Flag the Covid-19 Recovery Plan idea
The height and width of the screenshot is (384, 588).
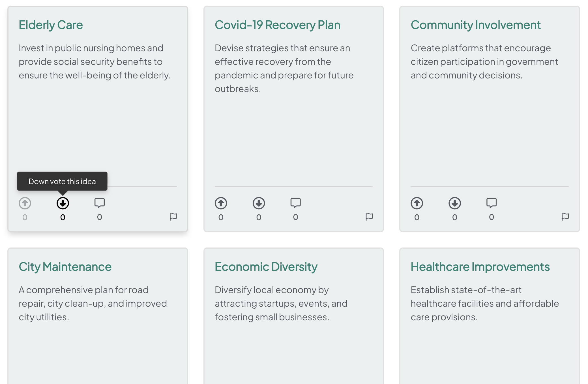tap(369, 217)
